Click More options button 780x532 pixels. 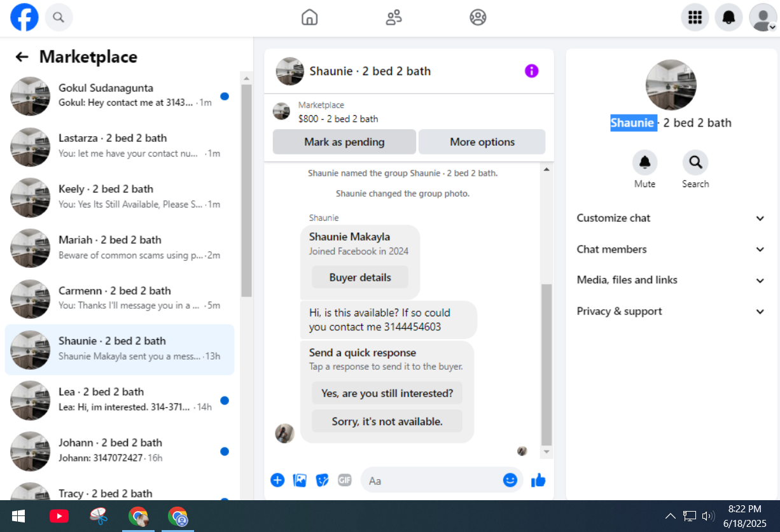tap(482, 142)
